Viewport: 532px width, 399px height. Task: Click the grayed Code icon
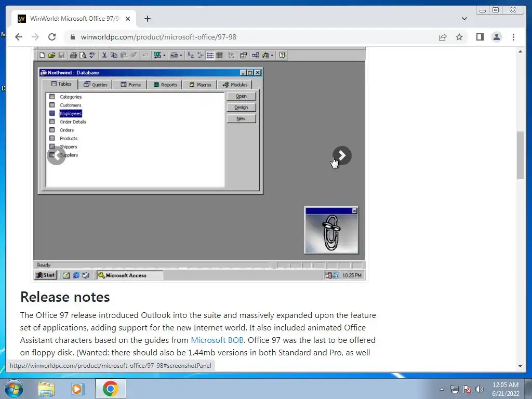click(231, 55)
